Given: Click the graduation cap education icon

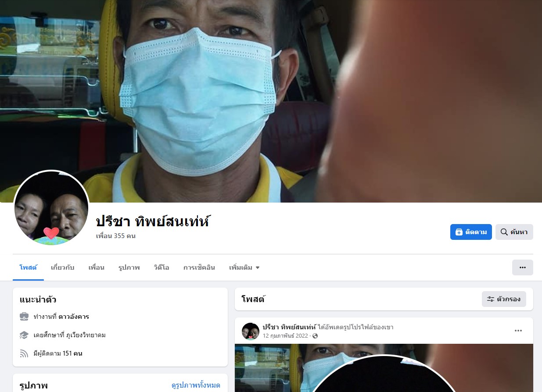Looking at the screenshot, I should pos(24,335).
